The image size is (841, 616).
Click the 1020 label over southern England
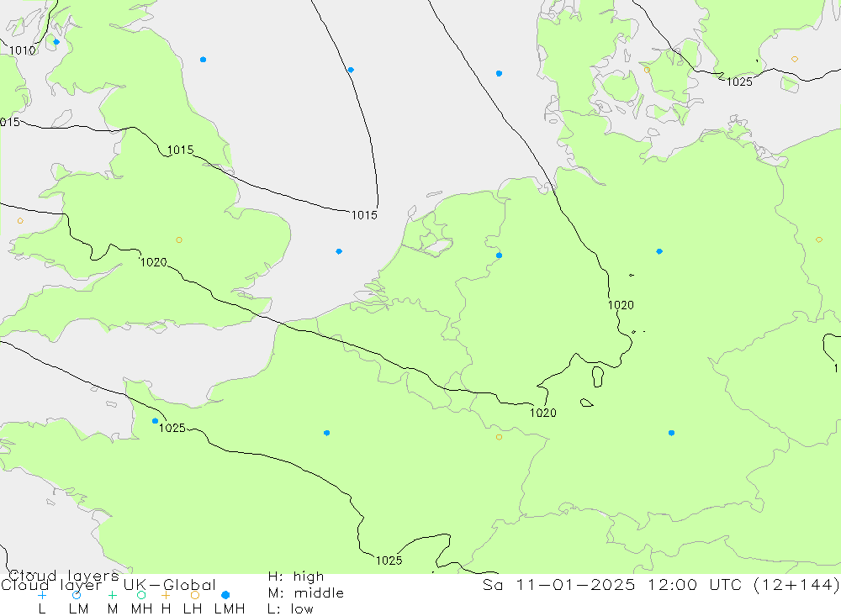[x=153, y=262]
